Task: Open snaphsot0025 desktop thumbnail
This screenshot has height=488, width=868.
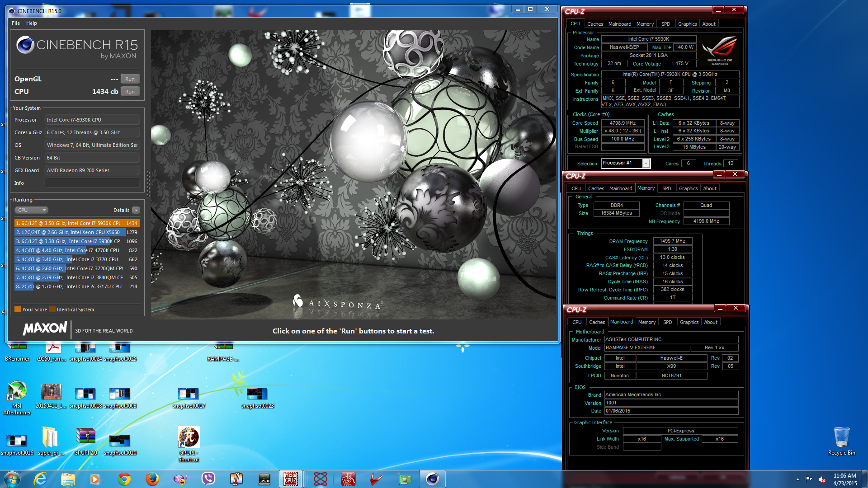Action: pos(120,353)
